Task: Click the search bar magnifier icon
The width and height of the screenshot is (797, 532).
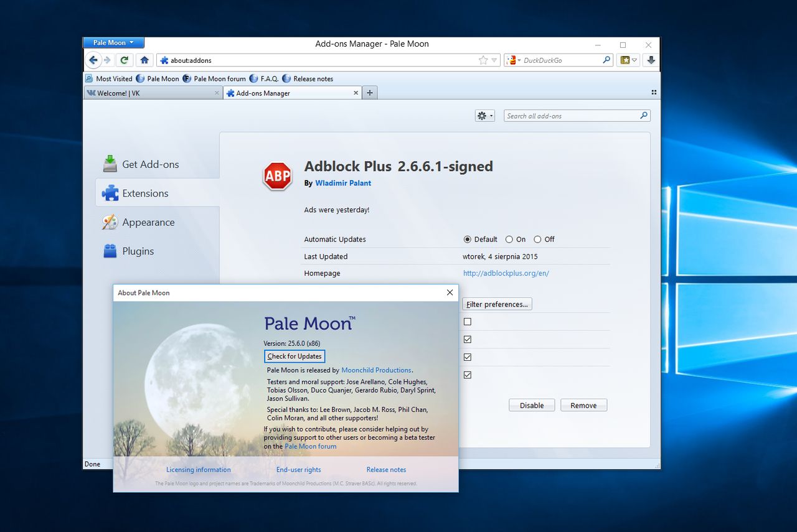Action: 607,60
